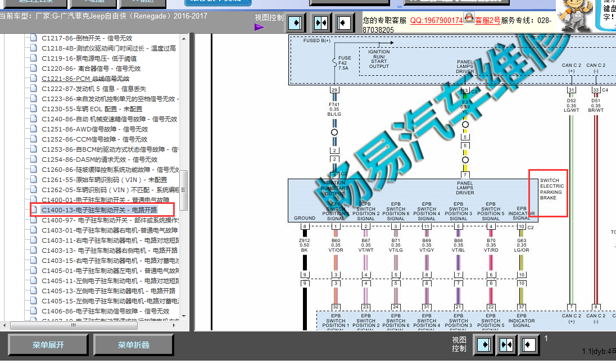Select C1405-01-电子驻车制动器左电机
Screen dimensions: 616x364
coord(110,271)
